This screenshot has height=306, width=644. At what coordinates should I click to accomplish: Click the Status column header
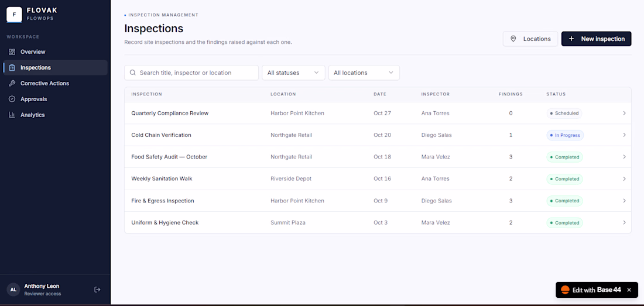pyautogui.click(x=556, y=94)
